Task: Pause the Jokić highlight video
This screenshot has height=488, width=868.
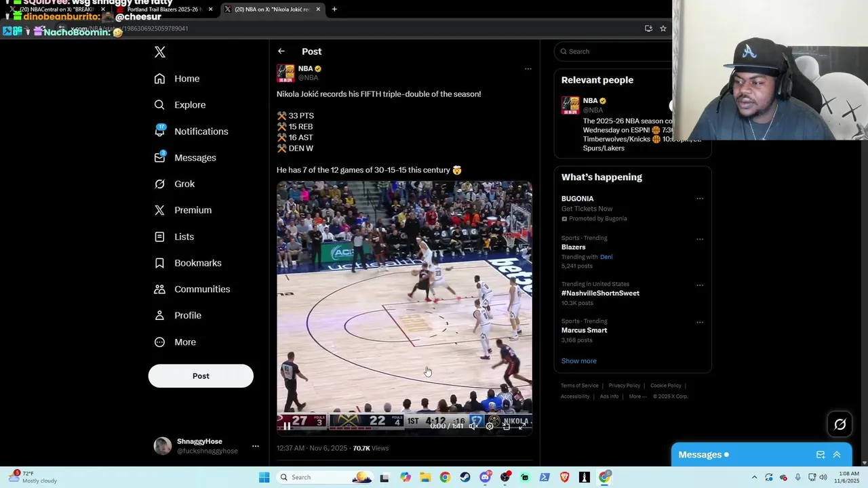Action: tap(287, 426)
